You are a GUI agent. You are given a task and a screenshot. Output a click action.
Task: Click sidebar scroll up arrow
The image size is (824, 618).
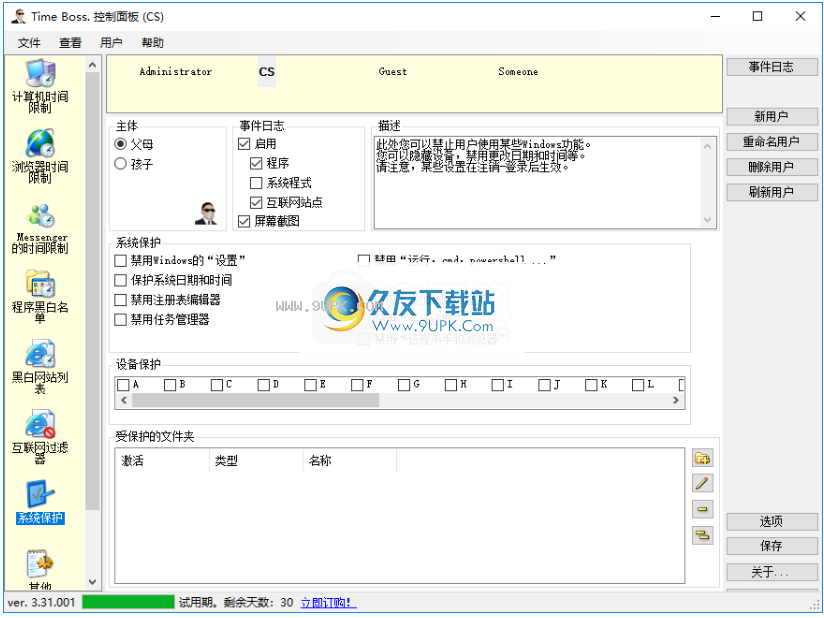pos(92,65)
